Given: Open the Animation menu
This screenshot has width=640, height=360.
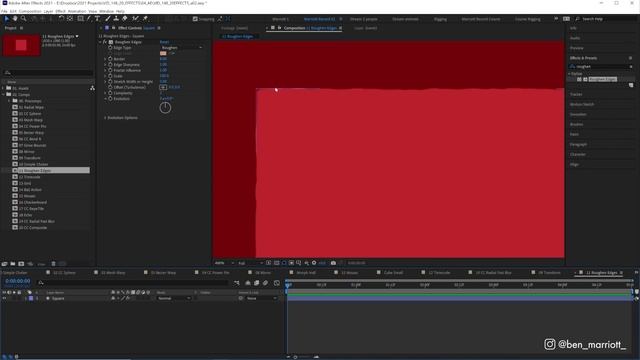Looking at the screenshot, I should [77, 11].
